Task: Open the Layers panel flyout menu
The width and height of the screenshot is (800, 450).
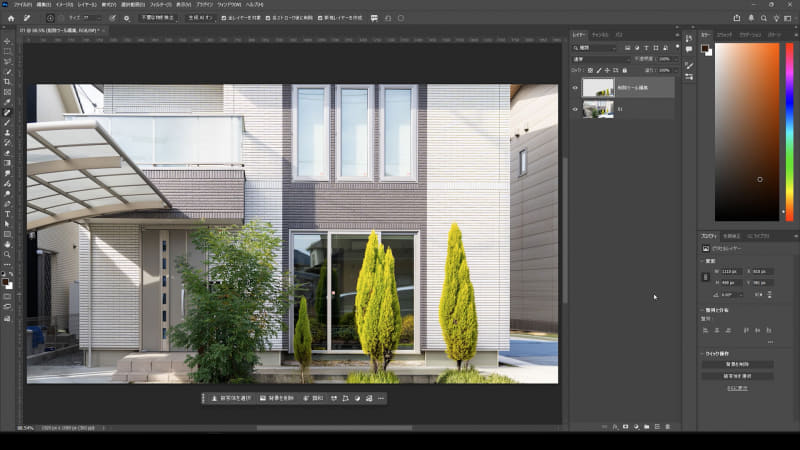Action: (678, 35)
